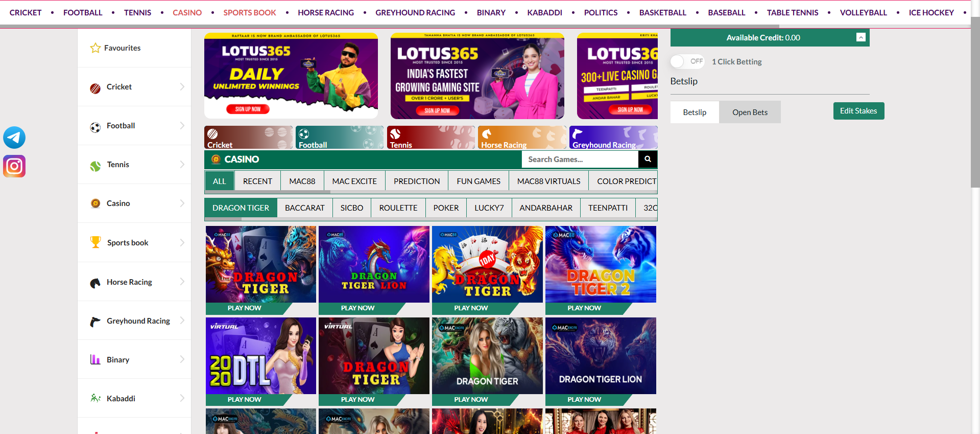980x434 pixels.
Task: Click the Kabaddi sidebar icon
Action: (x=95, y=398)
